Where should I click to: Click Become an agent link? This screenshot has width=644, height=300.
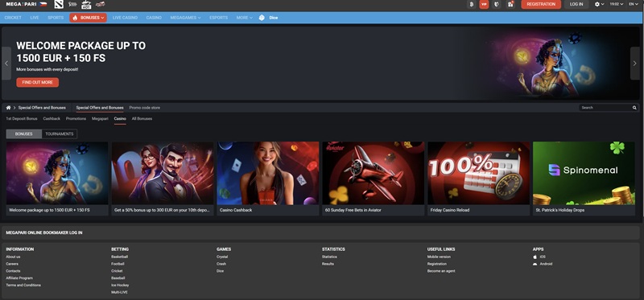click(x=441, y=271)
